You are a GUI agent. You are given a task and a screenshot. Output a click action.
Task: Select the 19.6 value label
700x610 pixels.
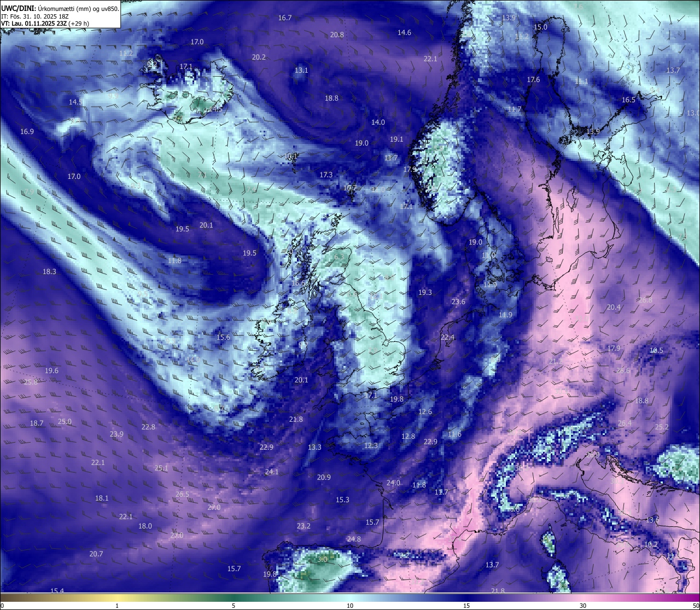(x=51, y=370)
